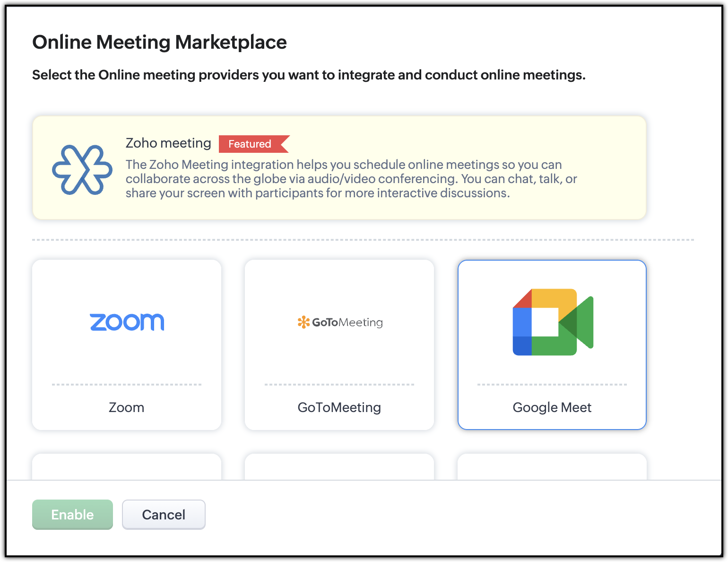This screenshot has width=728, height=562.
Task: Select the partially visible card below GoToMeeting
Action: (x=339, y=467)
